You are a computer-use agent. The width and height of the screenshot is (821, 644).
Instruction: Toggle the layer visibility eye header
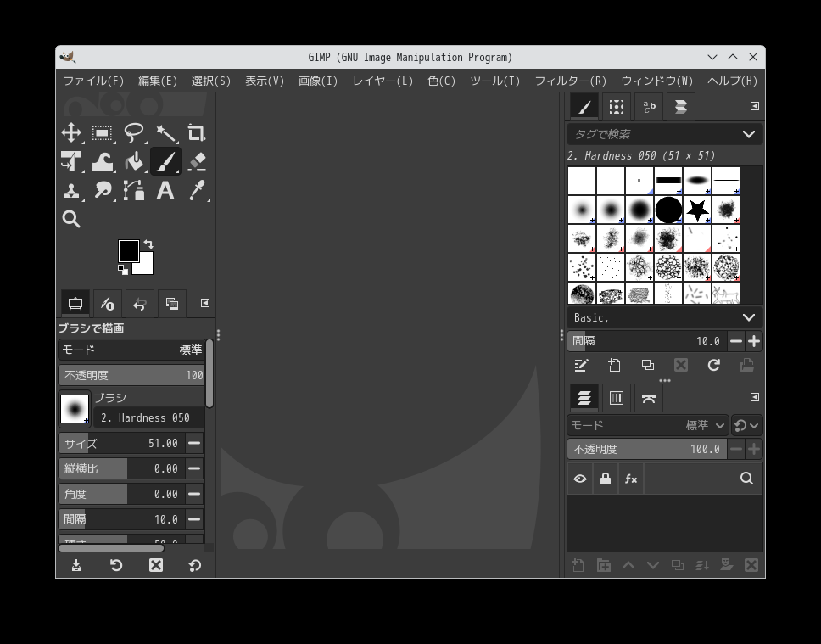580,479
